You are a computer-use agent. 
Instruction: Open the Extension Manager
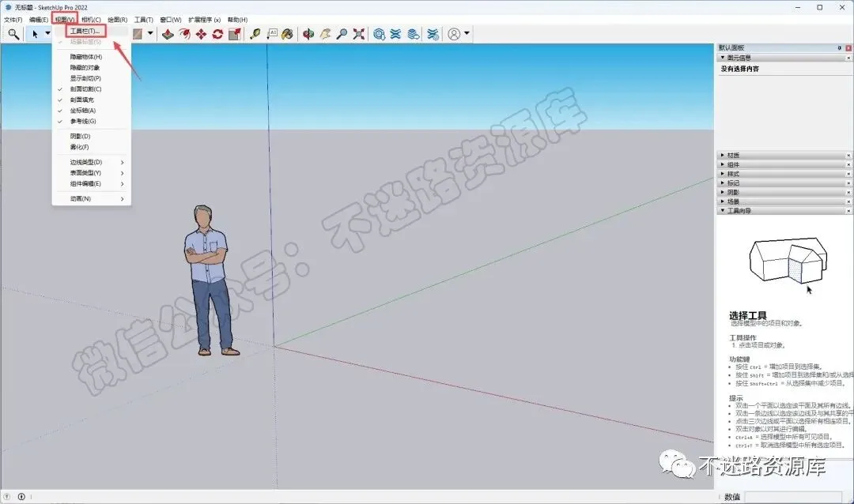click(x=433, y=34)
